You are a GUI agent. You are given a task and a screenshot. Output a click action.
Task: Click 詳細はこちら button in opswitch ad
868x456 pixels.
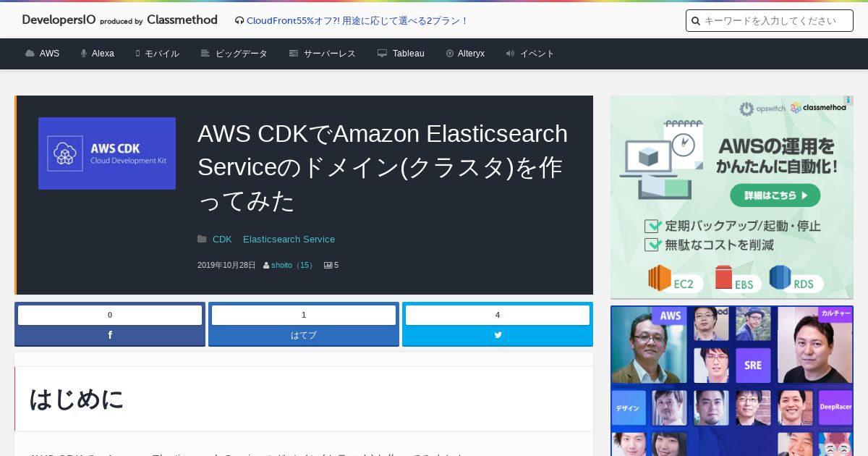(x=775, y=195)
